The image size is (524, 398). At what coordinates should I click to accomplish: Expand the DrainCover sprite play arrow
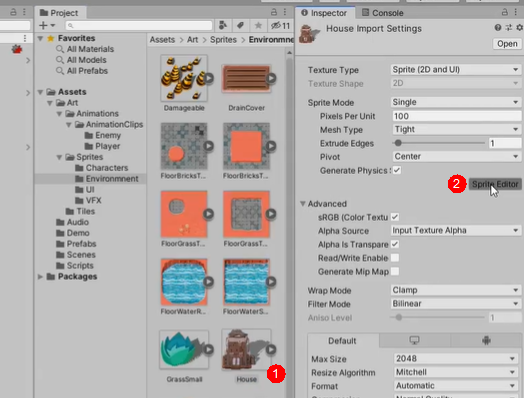[271, 78]
